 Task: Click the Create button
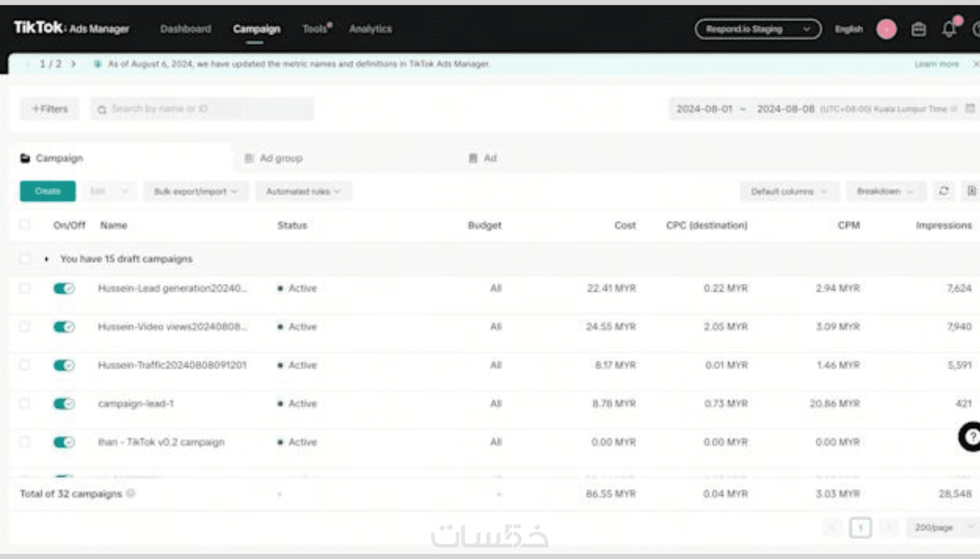48,191
